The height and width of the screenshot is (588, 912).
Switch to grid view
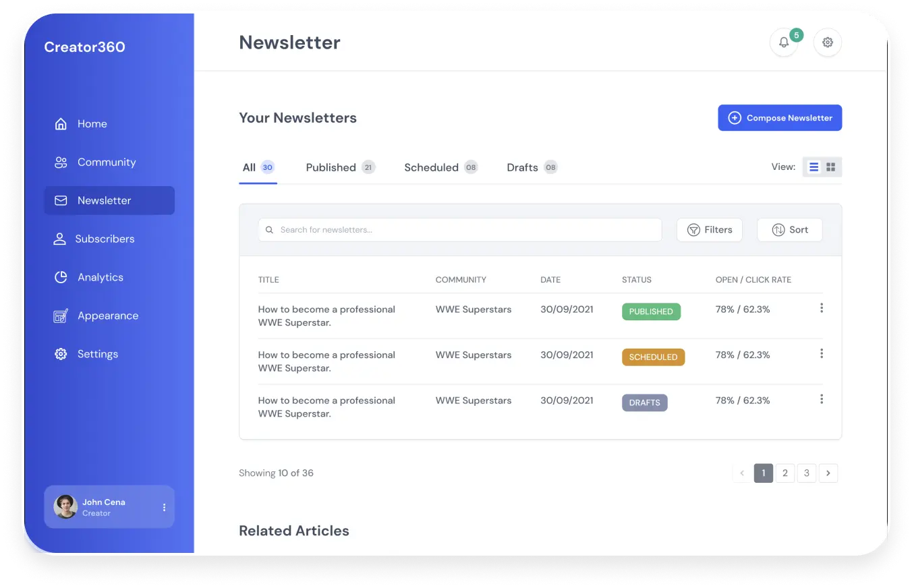tap(831, 167)
